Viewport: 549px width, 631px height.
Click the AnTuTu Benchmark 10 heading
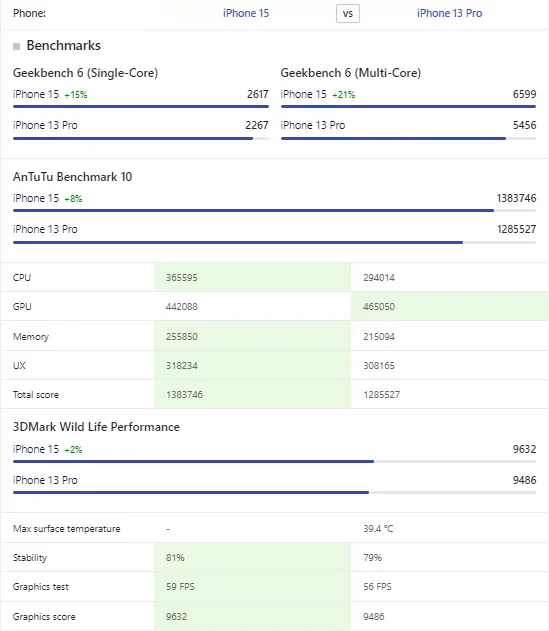click(72, 177)
